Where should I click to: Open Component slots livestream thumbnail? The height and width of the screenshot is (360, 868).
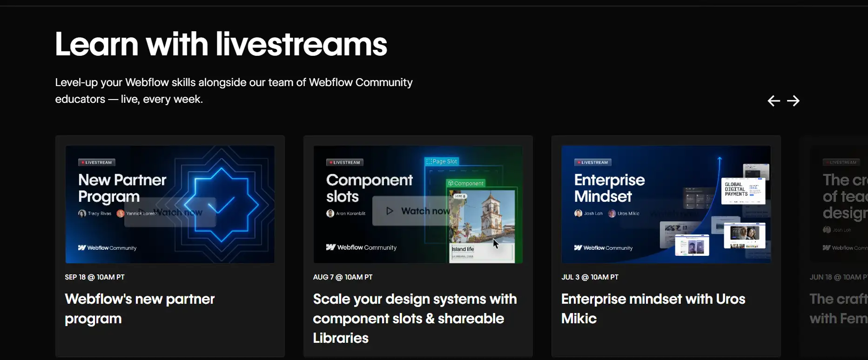418,204
